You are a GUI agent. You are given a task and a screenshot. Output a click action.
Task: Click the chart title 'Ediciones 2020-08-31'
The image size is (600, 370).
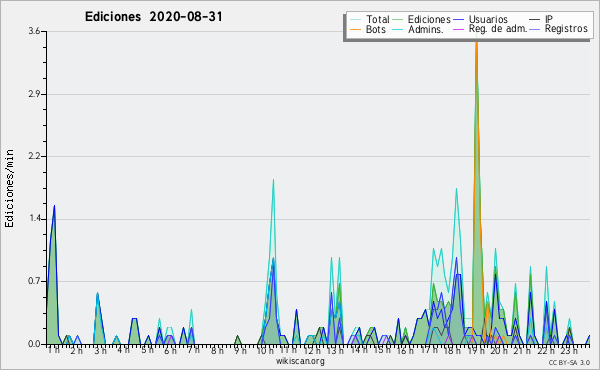click(153, 17)
